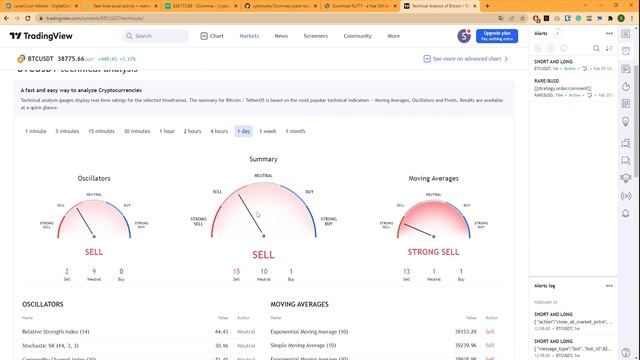Open the Markets menu
The image size is (640, 360).
(249, 36)
